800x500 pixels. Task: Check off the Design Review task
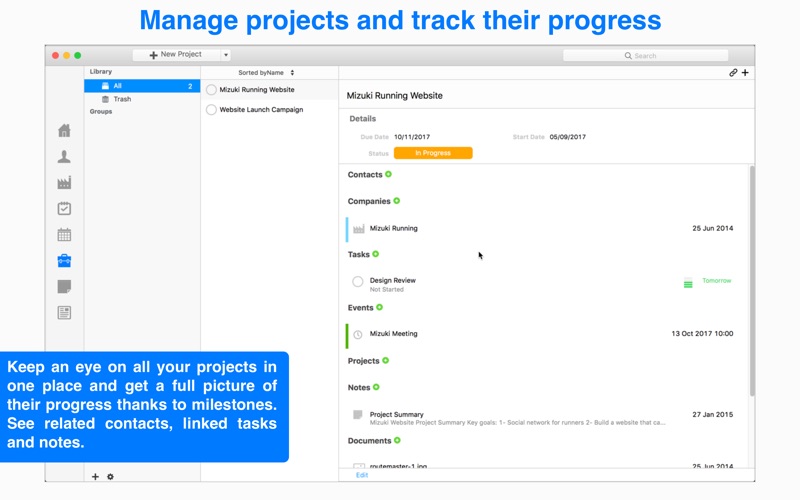[x=358, y=281]
